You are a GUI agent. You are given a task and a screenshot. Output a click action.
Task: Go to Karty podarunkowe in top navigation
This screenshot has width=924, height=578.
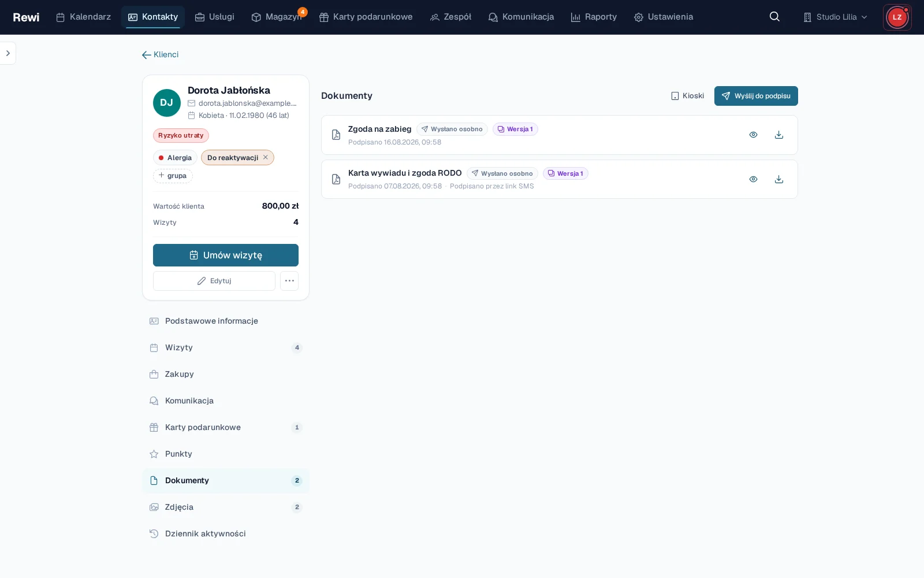[366, 17]
